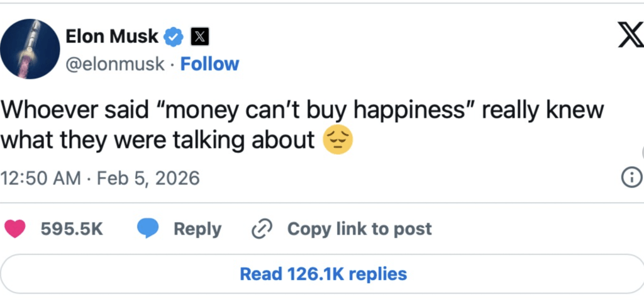The width and height of the screenshot is (644, 304).
Task: Select Copy link to post
Action: click(359, 229)
